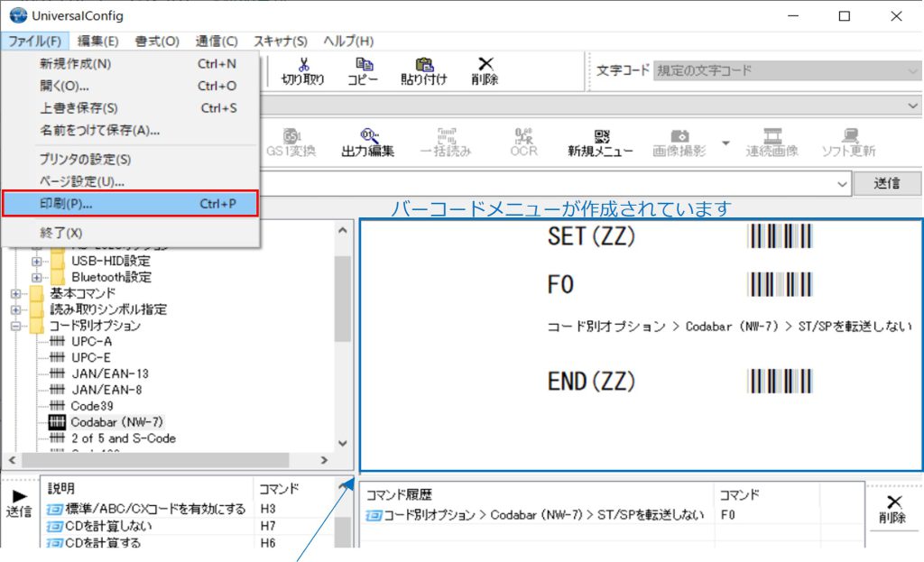Image resolution: width=924 pixels, height=562 pixels.
Task: Choose プリンタの設定(S) menu entry
Action: 130,159
